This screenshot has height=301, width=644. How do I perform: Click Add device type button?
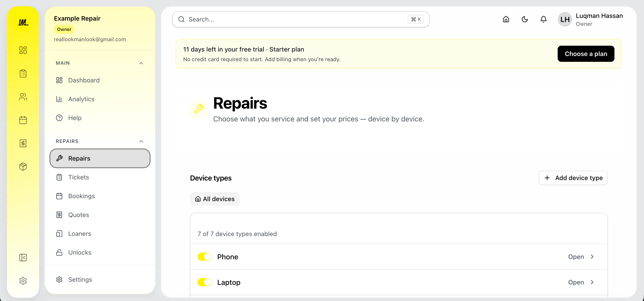[573, 178]
